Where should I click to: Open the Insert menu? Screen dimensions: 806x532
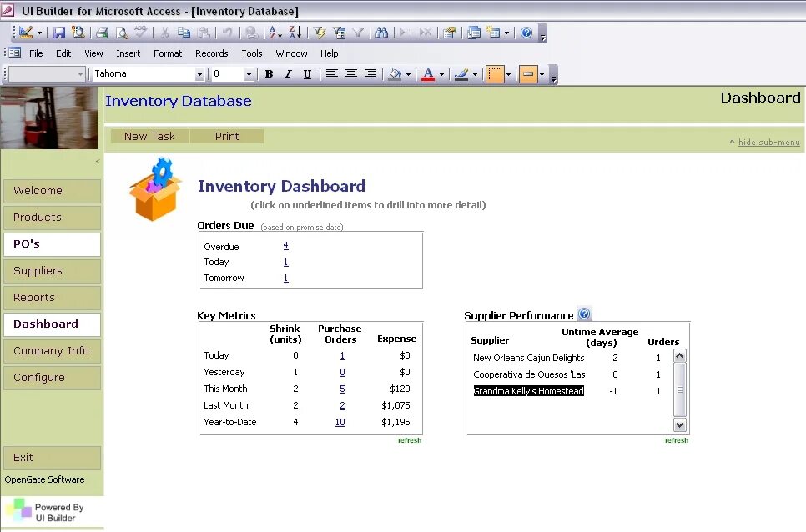pyautogui.click(x=128, y=53)
